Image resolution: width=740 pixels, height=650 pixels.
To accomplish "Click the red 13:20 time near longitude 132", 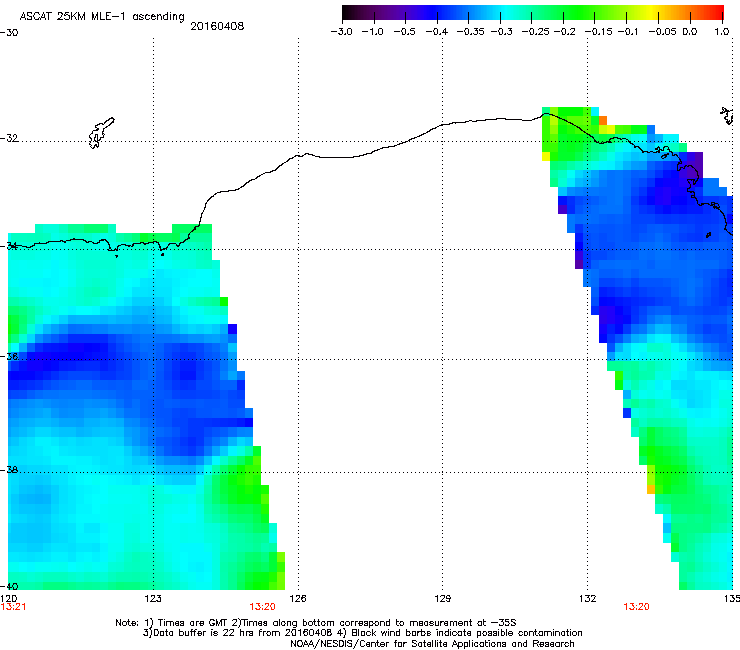I will (636, 607).
